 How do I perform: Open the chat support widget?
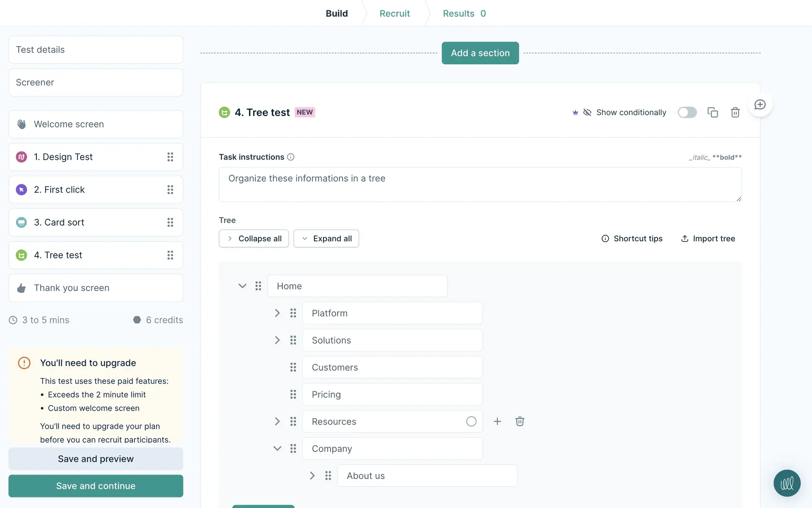pyautogui.click(x=787, y=483)
